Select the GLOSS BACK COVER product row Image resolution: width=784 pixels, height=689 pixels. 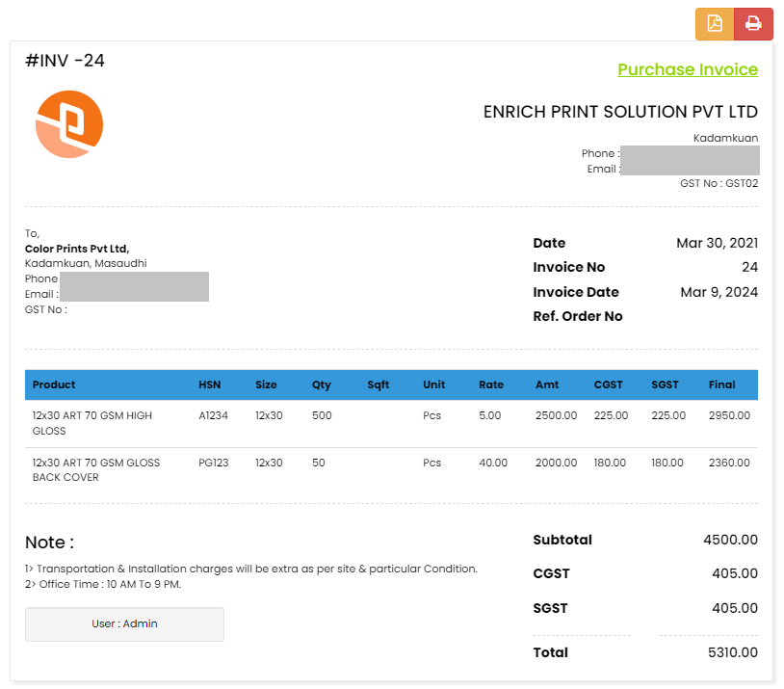[96, 470]
